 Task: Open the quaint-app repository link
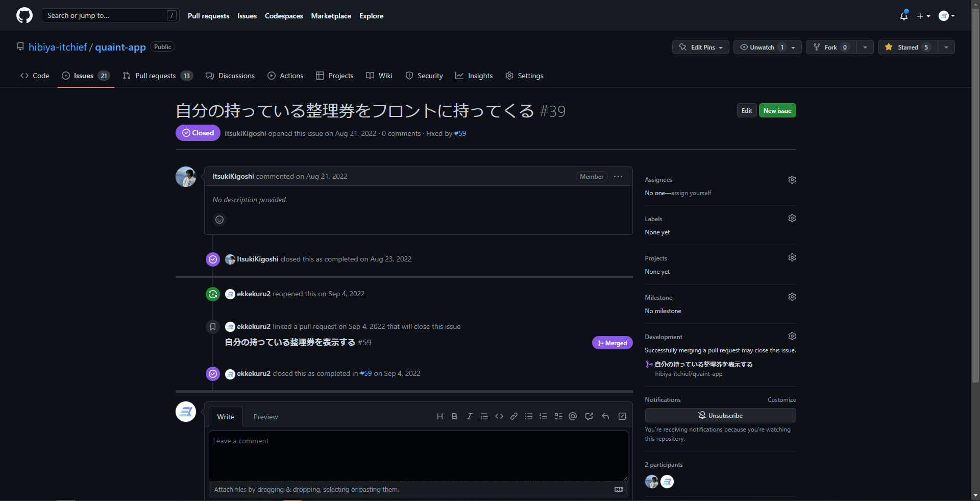tap(120, 47)
